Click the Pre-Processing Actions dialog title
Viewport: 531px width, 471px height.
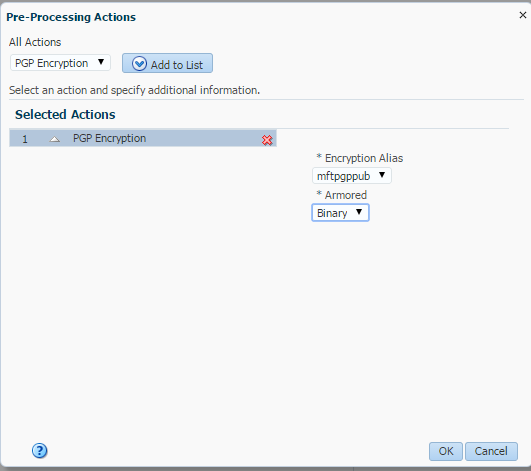pyautogui.click(x=71, y=17)
